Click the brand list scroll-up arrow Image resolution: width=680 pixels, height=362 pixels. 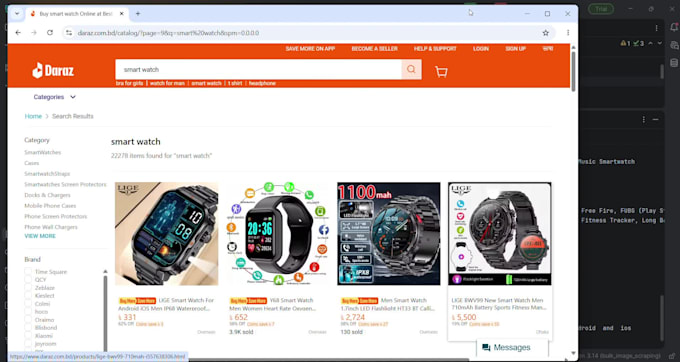click(105, 271)
